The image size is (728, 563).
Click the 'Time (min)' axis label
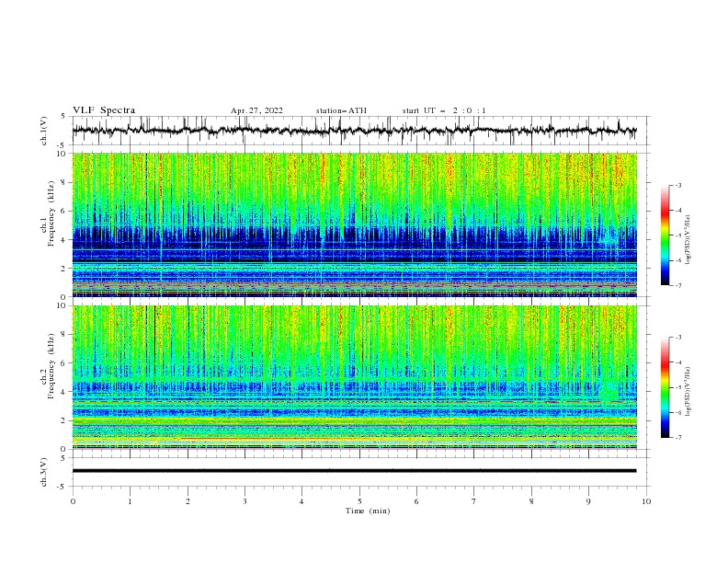[x=368, y=511]
